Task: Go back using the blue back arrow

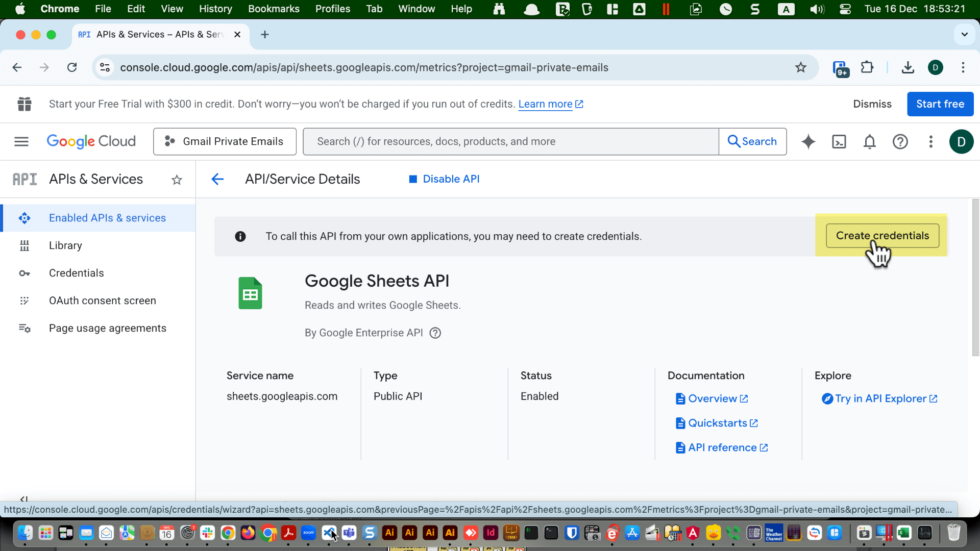Action: coord(217,179)
